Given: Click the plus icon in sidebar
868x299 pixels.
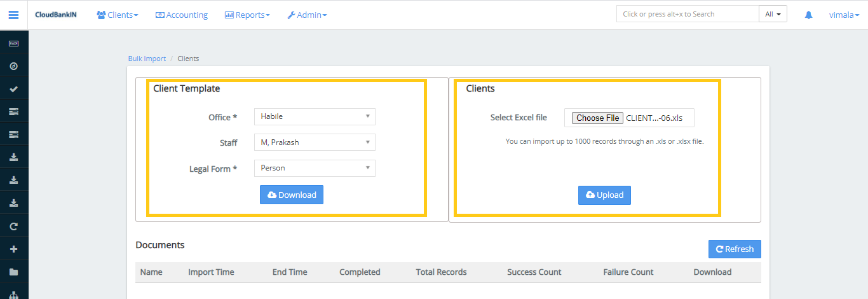Looking at the screenshot, I should [x=13, y=249].
